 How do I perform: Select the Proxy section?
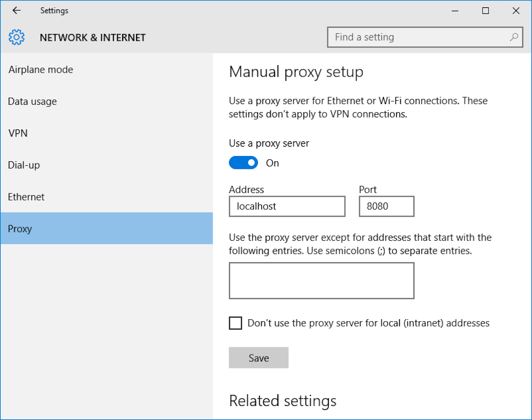pyautogui.click(x=107, y=228)
